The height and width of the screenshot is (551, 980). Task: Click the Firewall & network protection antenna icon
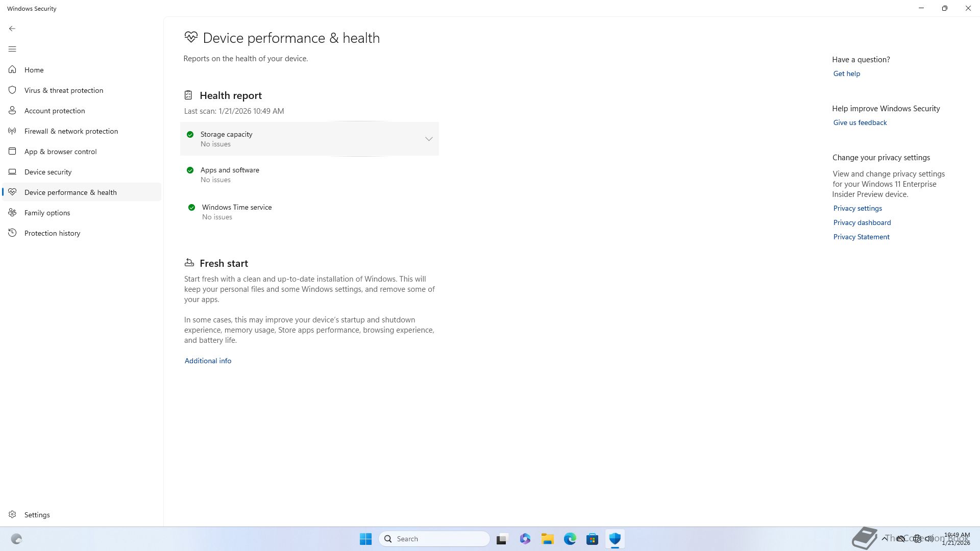(12, 131)
